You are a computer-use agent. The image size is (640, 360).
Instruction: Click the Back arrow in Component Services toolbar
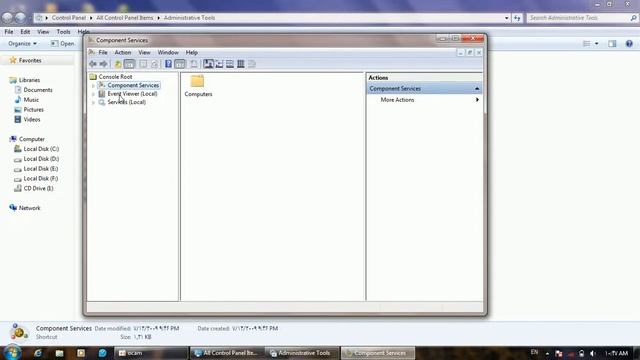coord(93,64)
